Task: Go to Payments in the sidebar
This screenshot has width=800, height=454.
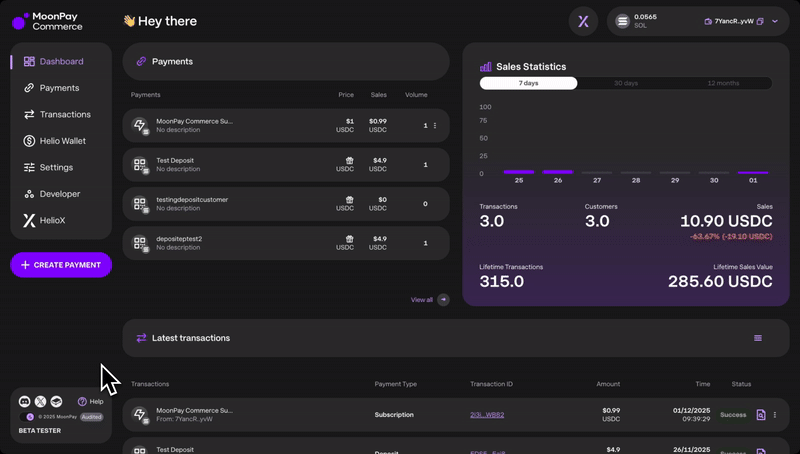Action: (61, 88)
